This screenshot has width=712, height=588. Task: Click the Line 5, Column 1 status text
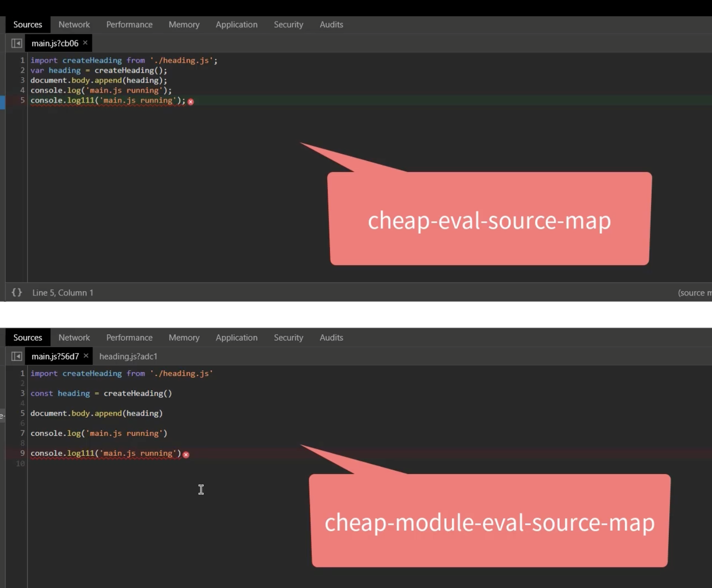point(63,293)
